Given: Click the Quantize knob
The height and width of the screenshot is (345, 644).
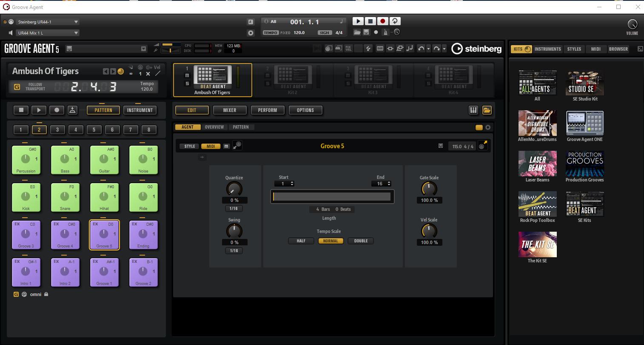Looking at the screenshot, I should click(x=234, y=189).
